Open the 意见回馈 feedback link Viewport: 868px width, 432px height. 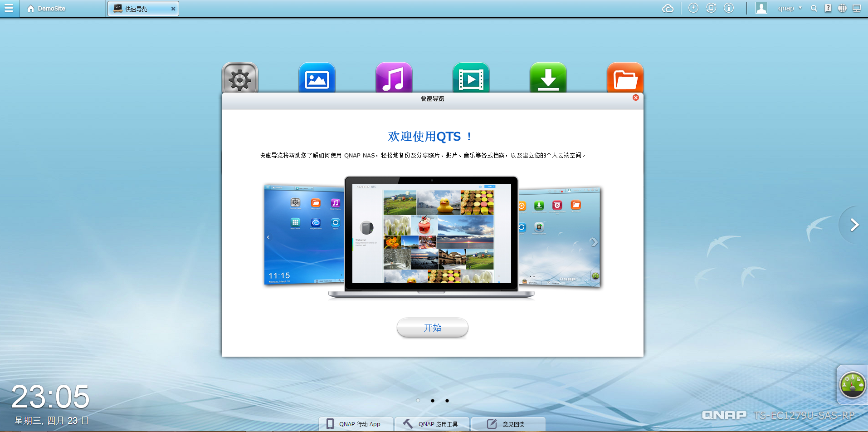508,424
